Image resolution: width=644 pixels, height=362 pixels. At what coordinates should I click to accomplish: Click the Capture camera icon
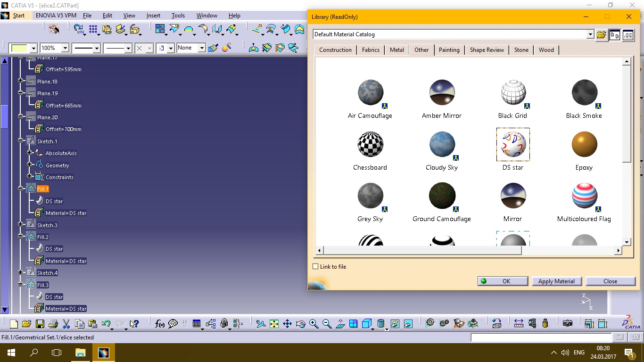click(x=568, y=324)
